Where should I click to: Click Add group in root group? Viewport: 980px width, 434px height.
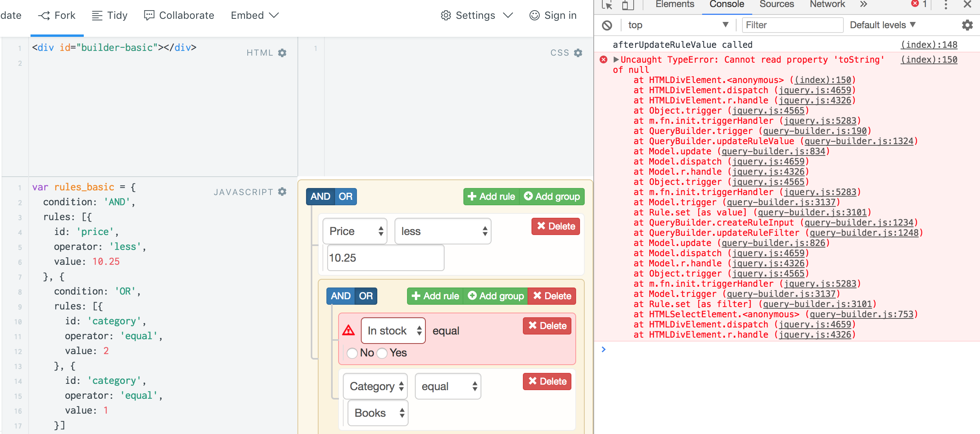(552, 197)
